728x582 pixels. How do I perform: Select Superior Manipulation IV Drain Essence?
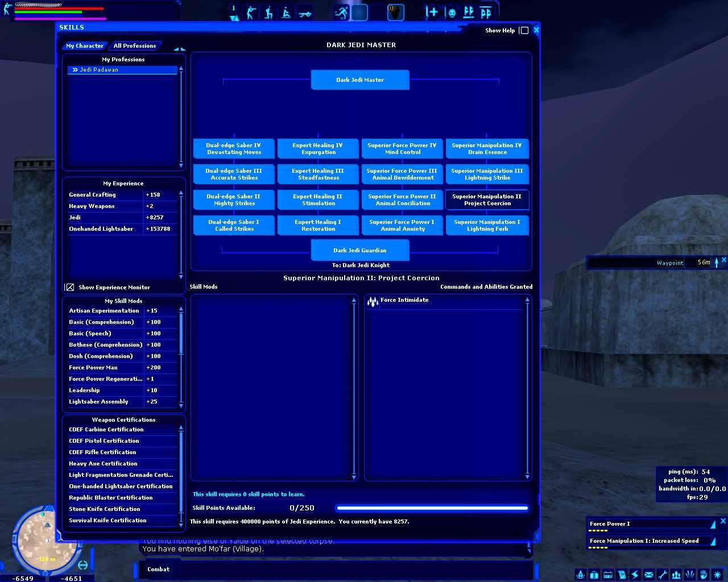pos(487,149)
